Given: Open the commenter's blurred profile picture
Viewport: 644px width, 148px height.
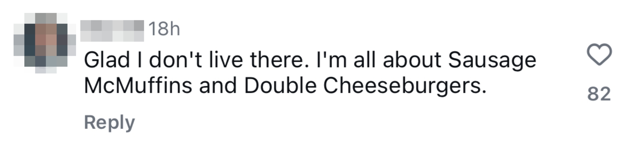Looking at the screenshot, I should [45, 43].
